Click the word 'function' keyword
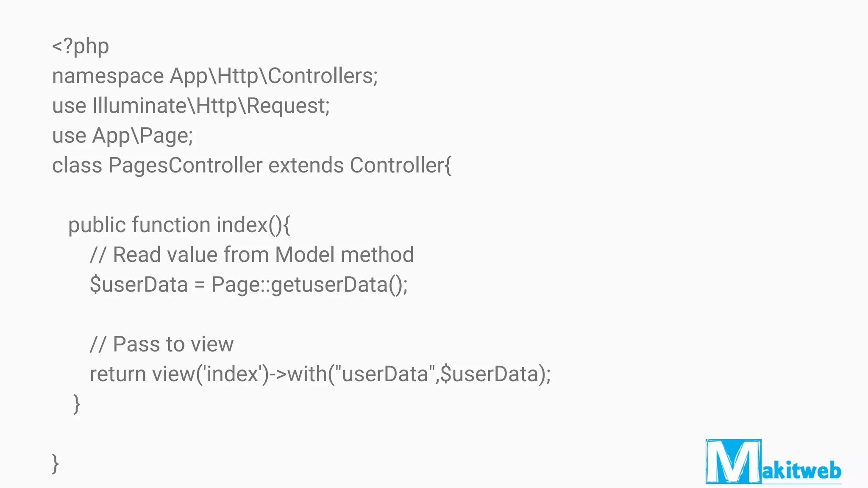The image size is (868, 488). pyautogui.click(x=171, y=225)
